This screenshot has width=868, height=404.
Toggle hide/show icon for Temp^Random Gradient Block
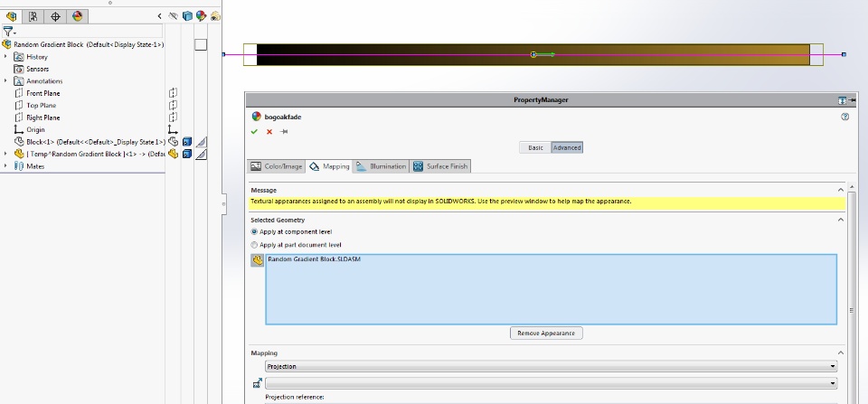174,154
